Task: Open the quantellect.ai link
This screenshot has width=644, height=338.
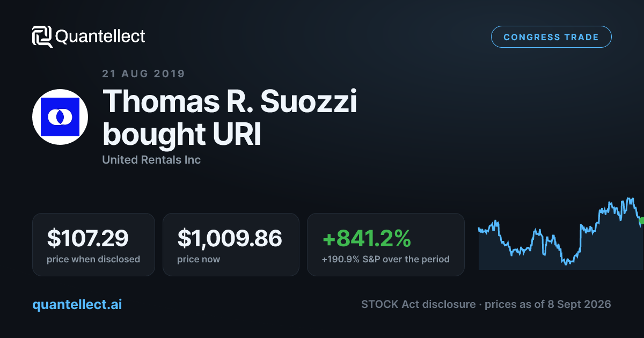Action: pyautogui.click(x=77, y=304)
